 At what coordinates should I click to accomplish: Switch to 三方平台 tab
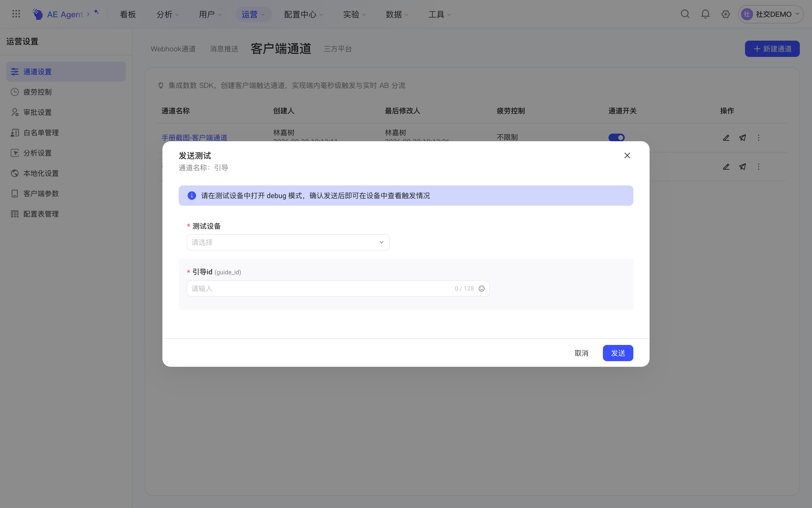[337, 49]
